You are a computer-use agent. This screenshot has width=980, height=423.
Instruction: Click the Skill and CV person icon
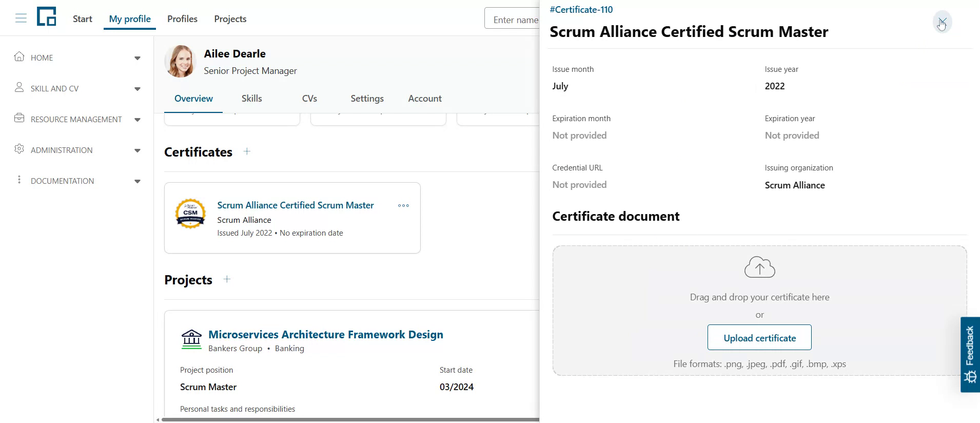19,87
